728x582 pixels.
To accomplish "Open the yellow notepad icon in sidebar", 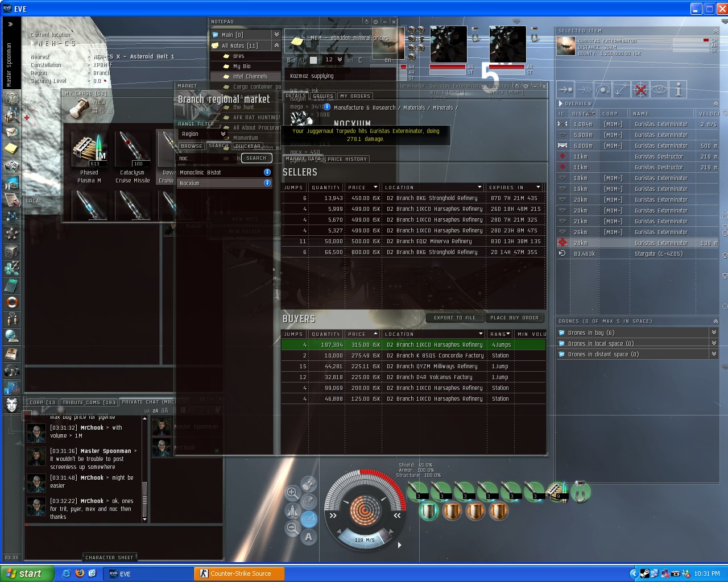I will pos(11,149).
